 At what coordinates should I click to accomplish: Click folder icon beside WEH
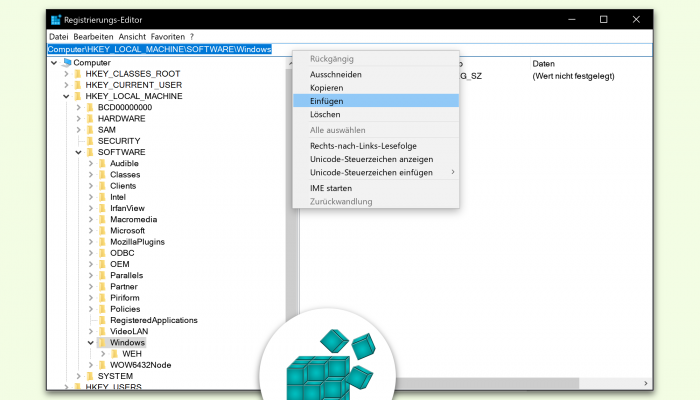click(115, 354)
